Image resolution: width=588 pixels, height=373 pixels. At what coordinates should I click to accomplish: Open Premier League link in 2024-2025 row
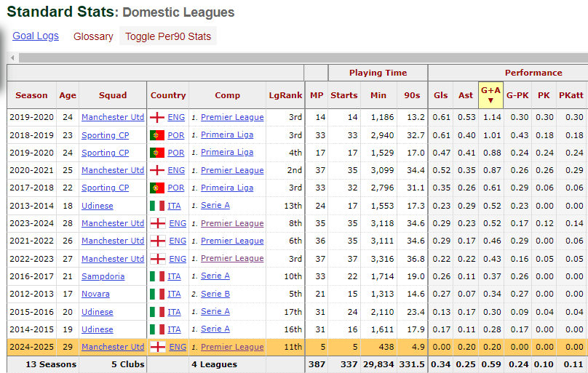[232, 347]
